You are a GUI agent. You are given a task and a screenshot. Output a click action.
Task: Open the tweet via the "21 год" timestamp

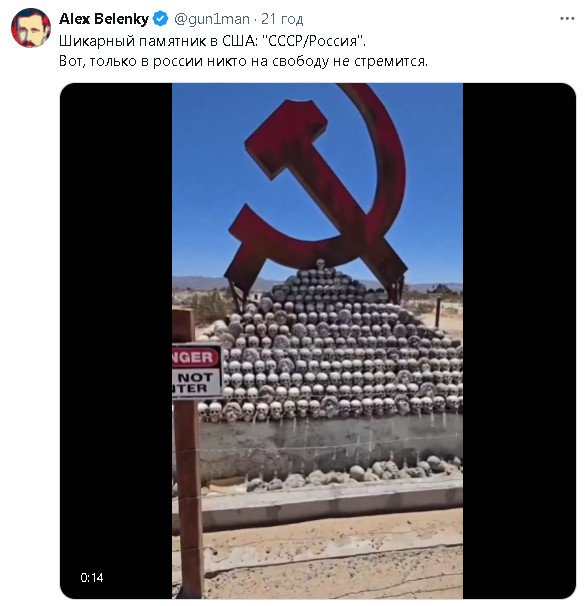click(x=282, y=19)
